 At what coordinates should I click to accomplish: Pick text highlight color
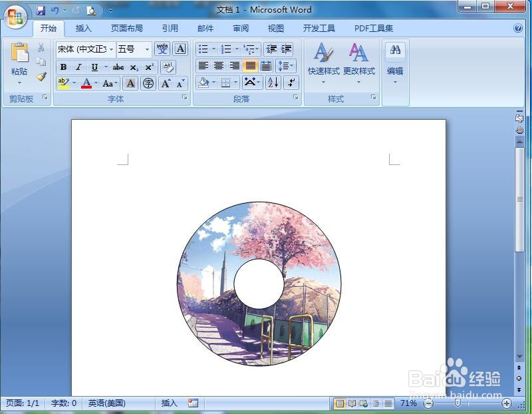click(x=63, y=83)
